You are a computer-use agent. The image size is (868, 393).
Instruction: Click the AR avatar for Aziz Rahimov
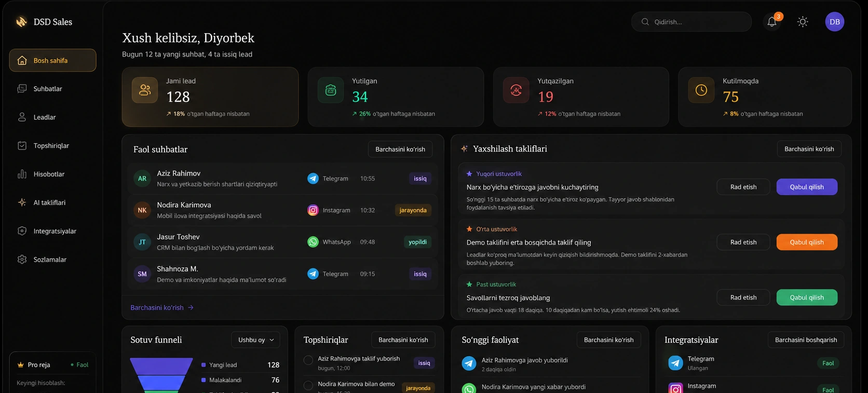coord(142,179)
